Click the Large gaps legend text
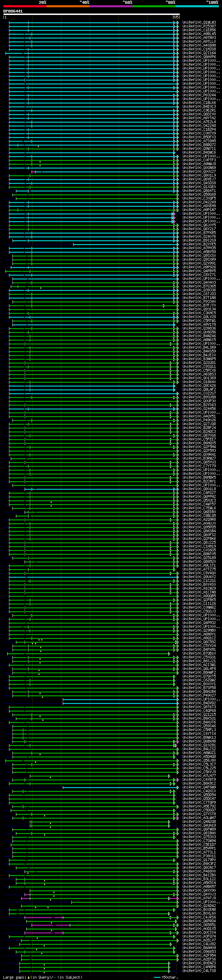The image size is (222, 980). [42, 977]
